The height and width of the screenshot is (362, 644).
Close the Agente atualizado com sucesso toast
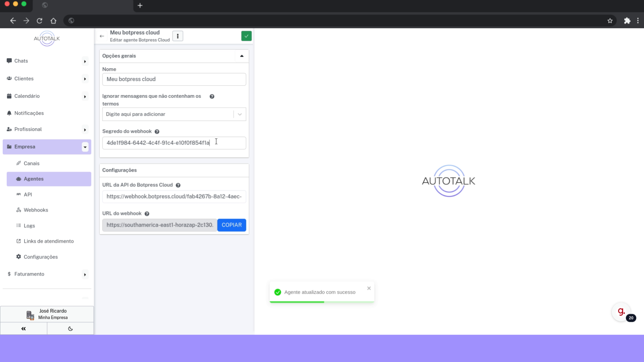tap(369, 288)
